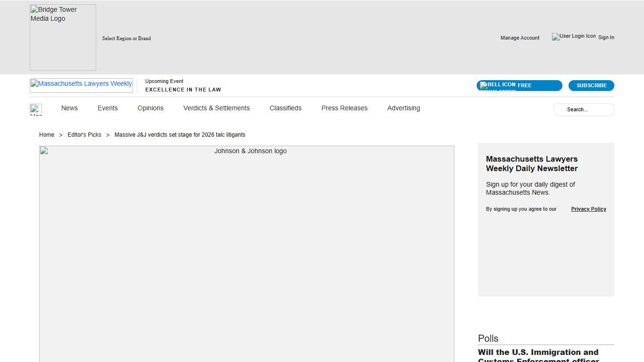
Task: Open the Events menu
Action: pos(107,108)
